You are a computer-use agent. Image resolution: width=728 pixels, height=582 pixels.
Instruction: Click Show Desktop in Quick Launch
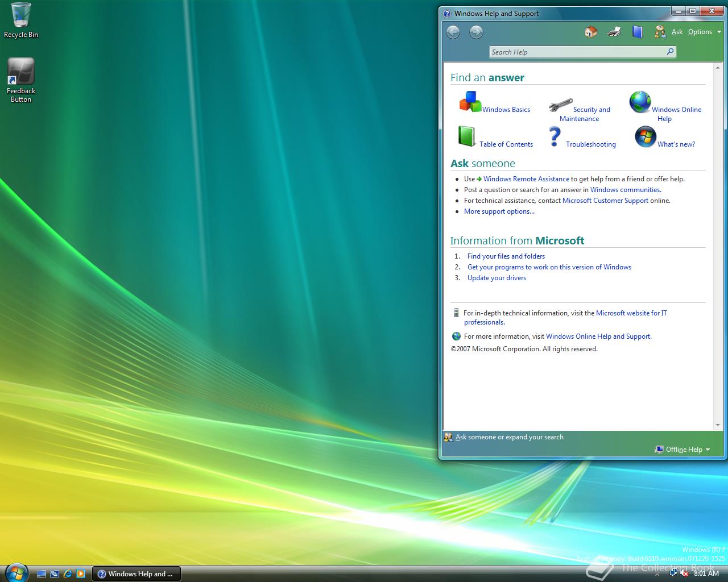click(42, 574)
